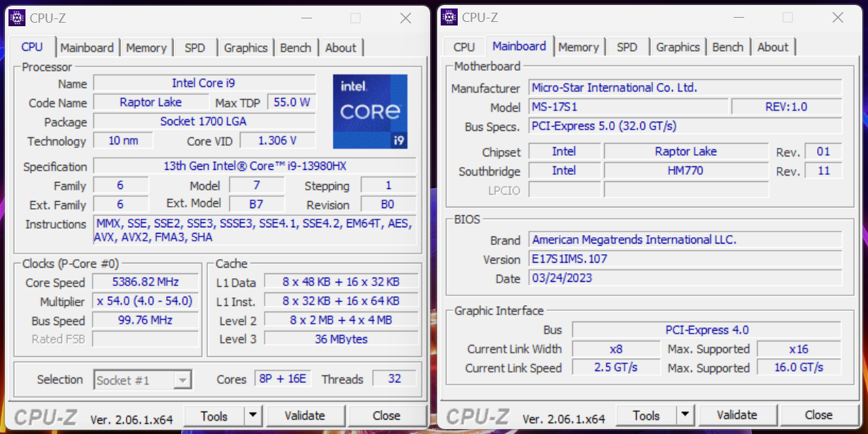
Task: Click the Level 3 value 36 MBytes
Action: point(341,339)
